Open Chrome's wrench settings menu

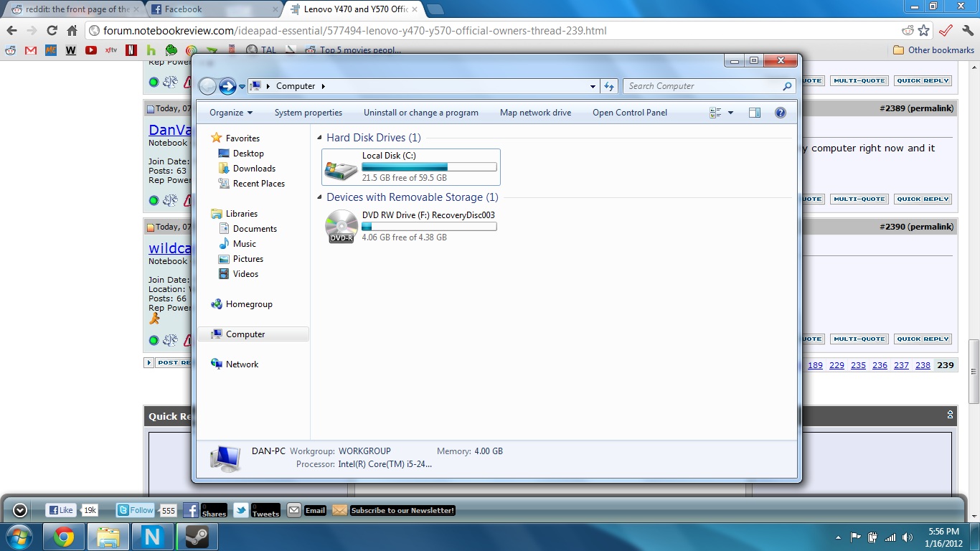pyautogui.click(x=968, y=30)
